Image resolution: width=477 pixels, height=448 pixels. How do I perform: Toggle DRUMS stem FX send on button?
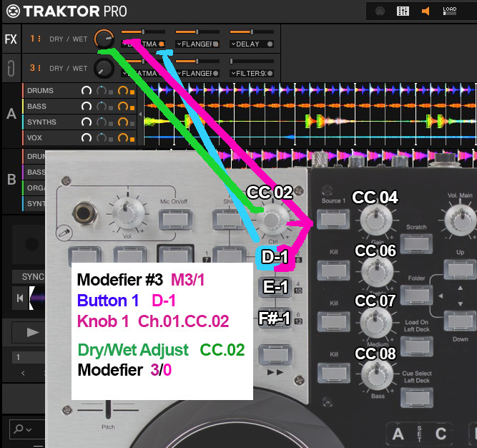(x=132, y=92)
